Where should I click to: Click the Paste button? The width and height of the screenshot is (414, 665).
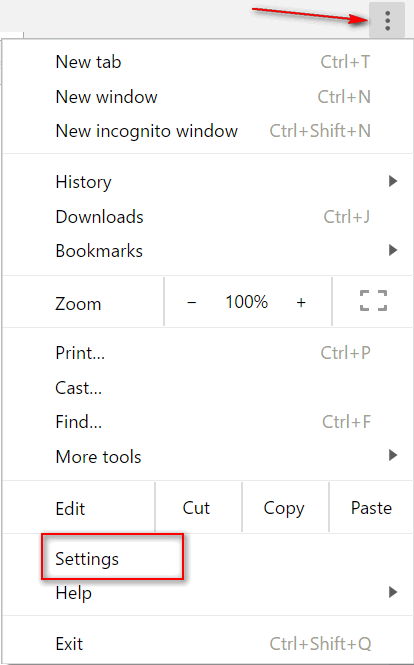tap(371, 508)
